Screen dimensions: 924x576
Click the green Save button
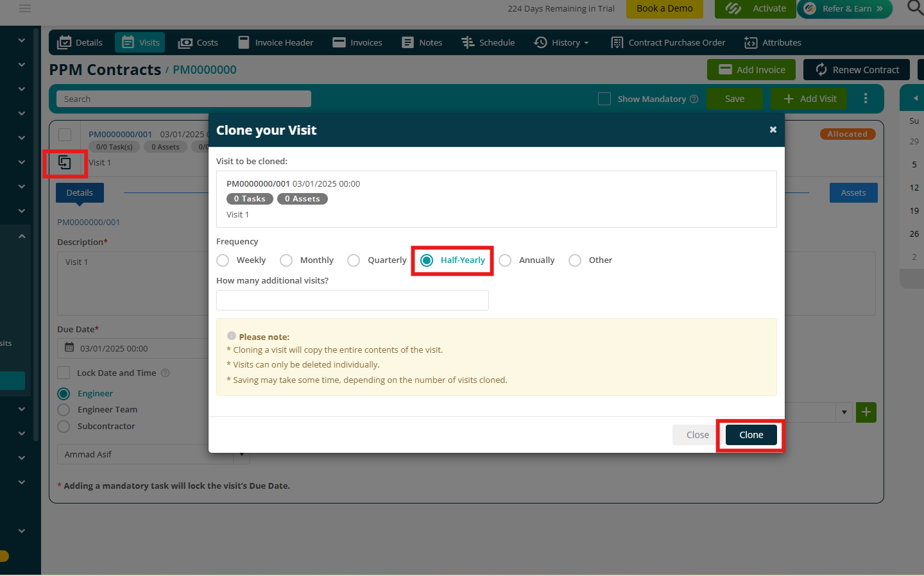pyautogui.click(x=735, y=99)
